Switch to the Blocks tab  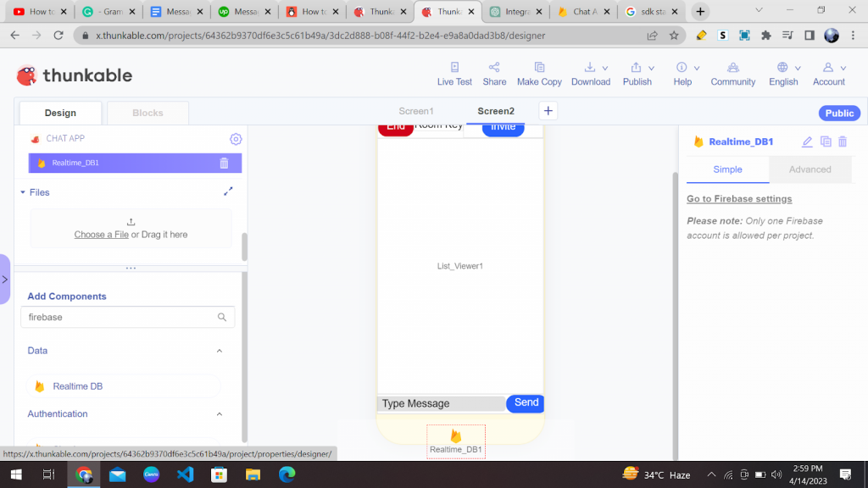point(147,112)
